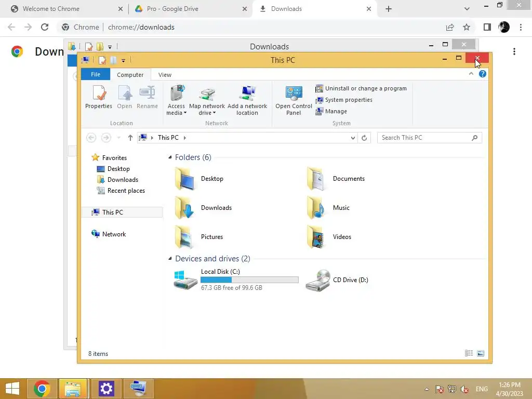Toggle Chrome side panel
This screenshot has height=399, width=532.
487,27
